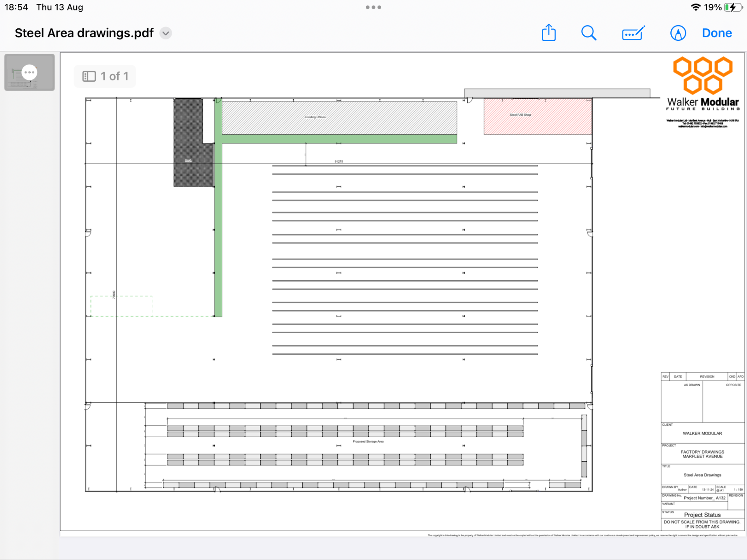Tap the AS DRAWN column header
Viewport: 747px width, 560px height.
[x=692, y=385]
